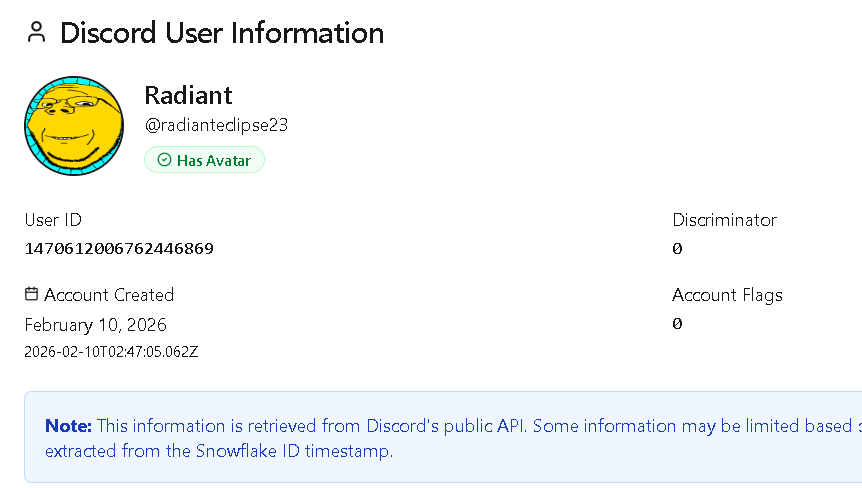The width and height of the screenshot is (862, 488).
Task: Click the calendar icon beside Account Created
Action: point(32,295)
